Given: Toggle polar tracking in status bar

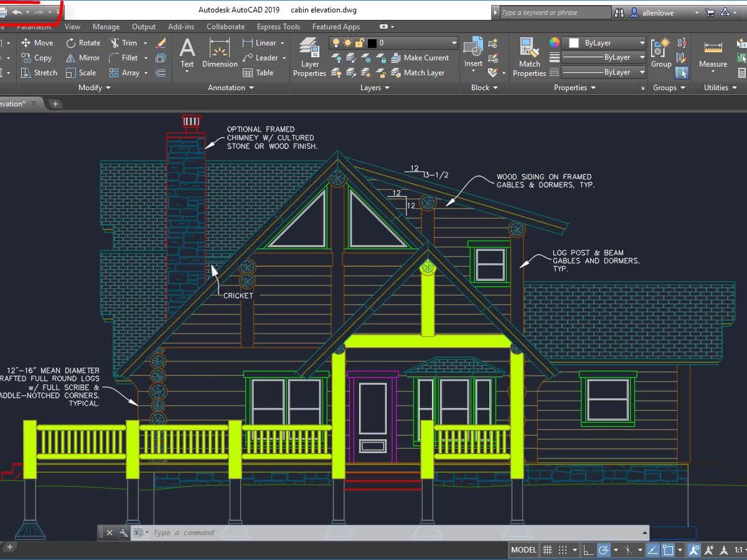Looking at the screenshot, I should 603,550.
